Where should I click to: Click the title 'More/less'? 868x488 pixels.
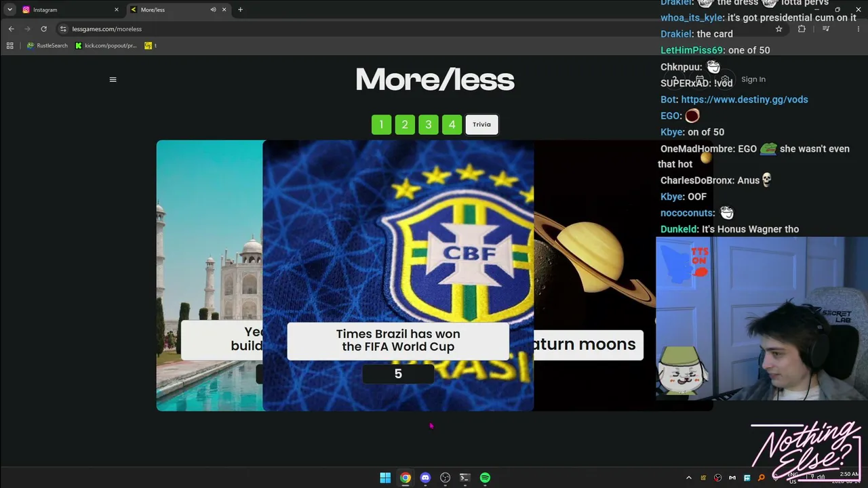[435, 80]
